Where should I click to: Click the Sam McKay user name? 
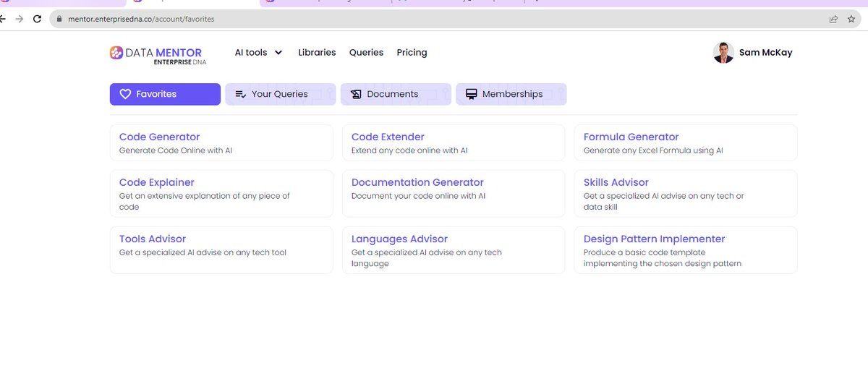[765, 52]
